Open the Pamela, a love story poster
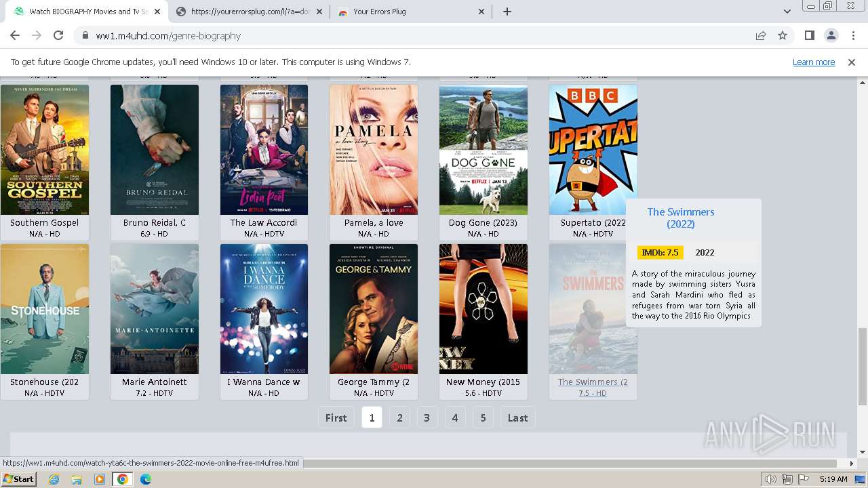868x488 pixels. pos(374,150)
